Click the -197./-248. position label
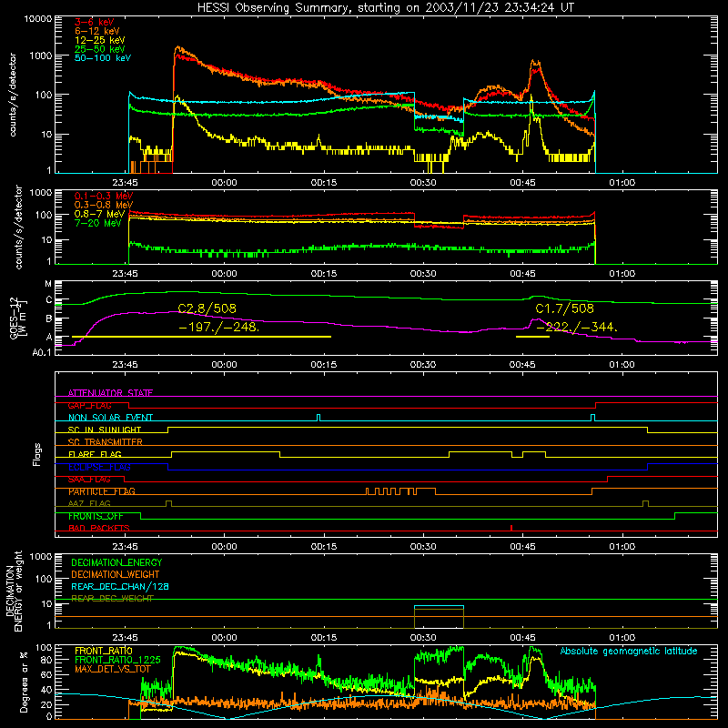 tap(218, 327)
